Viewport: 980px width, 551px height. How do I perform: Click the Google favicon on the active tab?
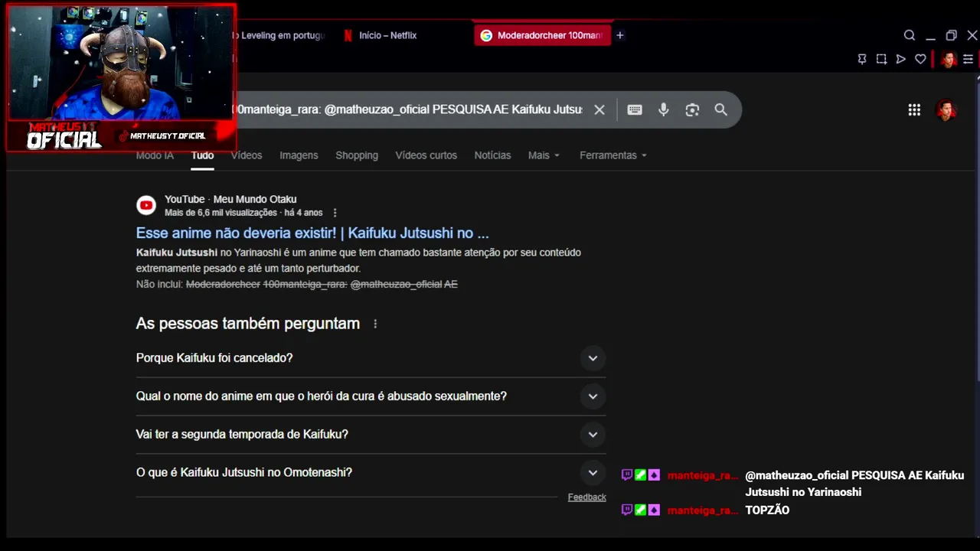click(x=486, y=35)
